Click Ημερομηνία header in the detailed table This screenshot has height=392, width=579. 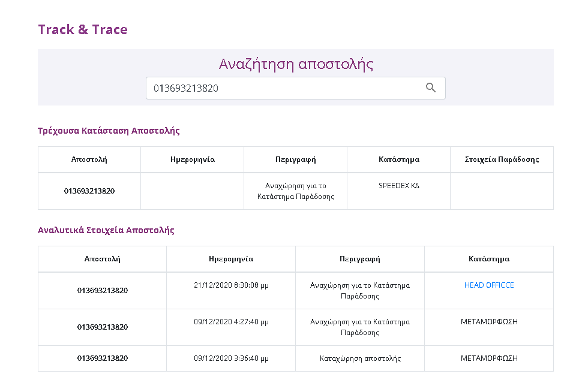coord(231,259)
